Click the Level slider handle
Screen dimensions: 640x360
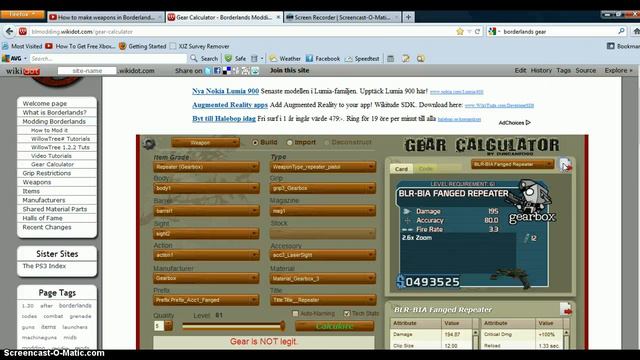tap(282, 326)
